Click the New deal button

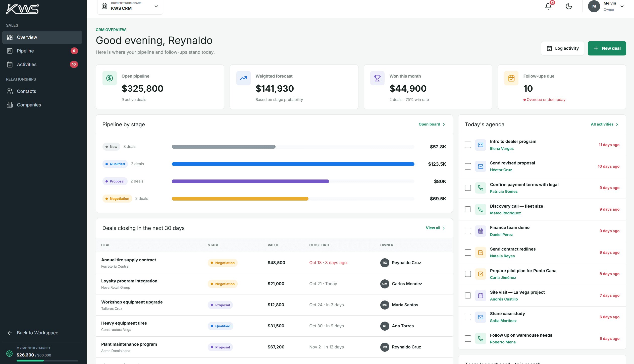coord(607,48)
